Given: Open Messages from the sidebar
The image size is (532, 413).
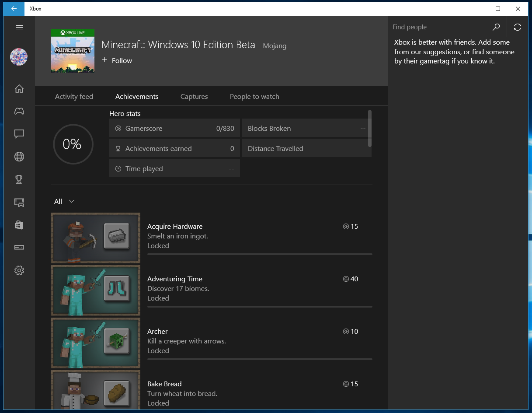Looking at the screenshot, I should pyautogui.click(x=19, y=134).
